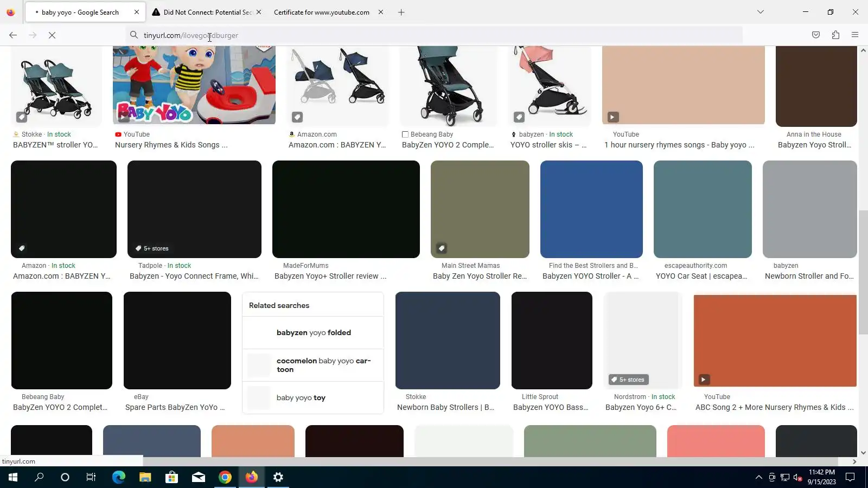Image resolution: width=868 pixels, height=488 pixels.
Task: Open 'Newborn Stroller and Fo...' babyzen link
Action: [x=809, y=276]
